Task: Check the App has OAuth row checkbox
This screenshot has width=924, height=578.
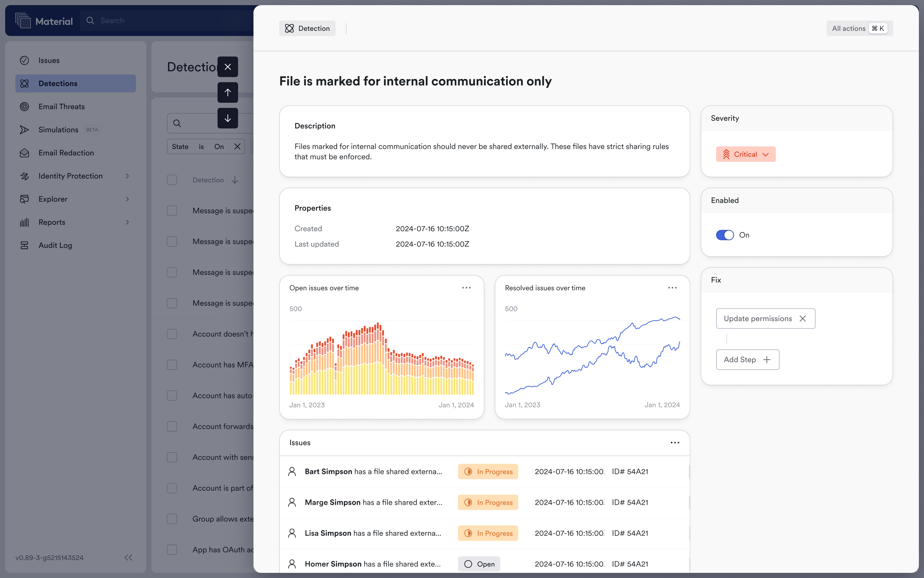Action: (172, 550)
